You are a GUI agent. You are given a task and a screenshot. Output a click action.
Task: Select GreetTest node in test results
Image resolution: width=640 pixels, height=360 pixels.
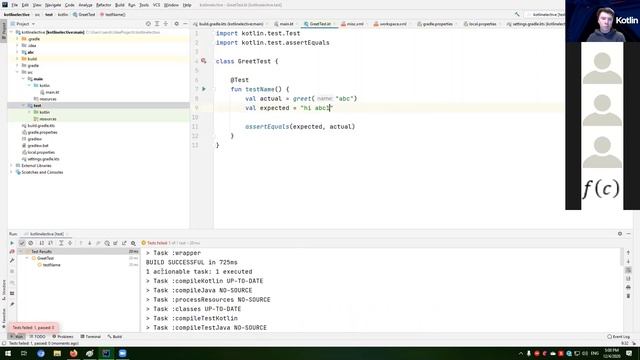(x=45, y=258)
